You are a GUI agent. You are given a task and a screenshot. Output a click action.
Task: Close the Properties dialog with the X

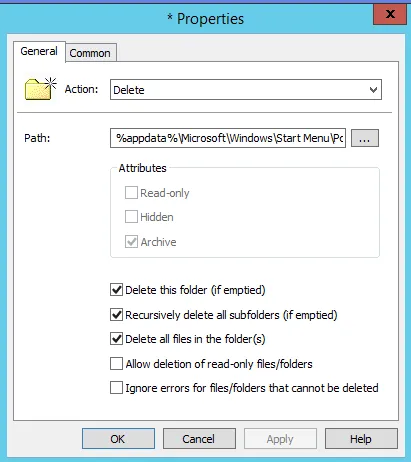tap(390, 14)
